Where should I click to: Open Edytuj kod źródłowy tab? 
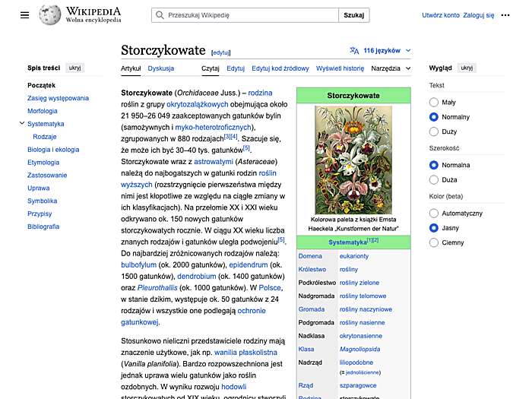coord(280,68)
